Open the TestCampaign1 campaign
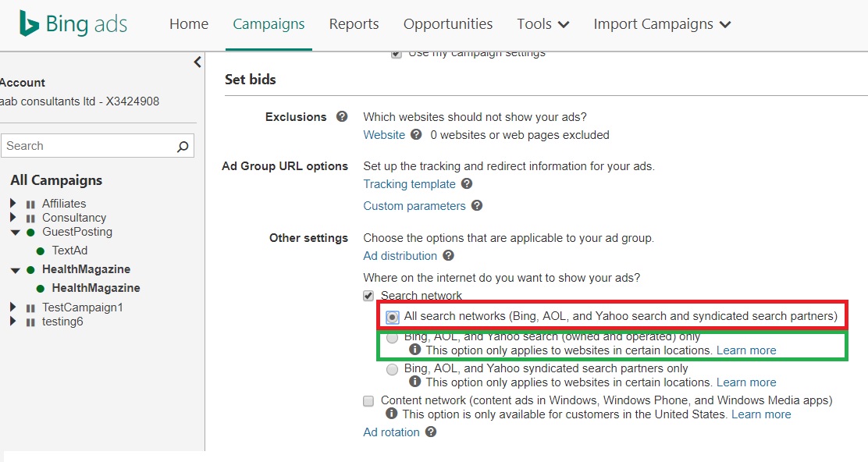868x462 pixels. pos(83,307)
